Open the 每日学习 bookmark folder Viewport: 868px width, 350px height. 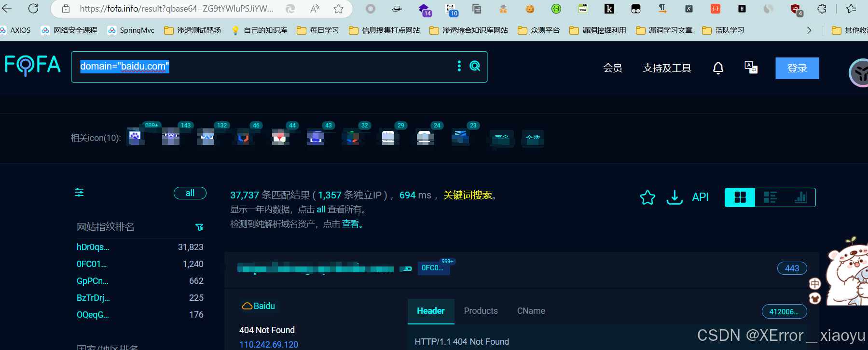[317, 30]
